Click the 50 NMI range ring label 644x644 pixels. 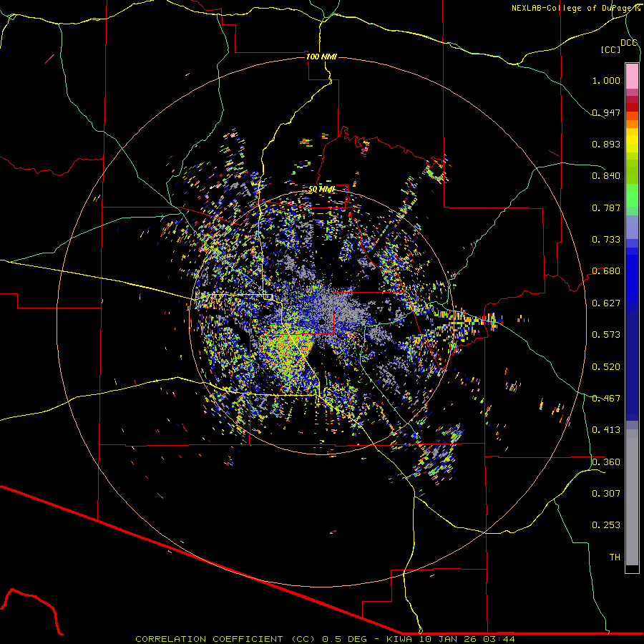[321, 189]
